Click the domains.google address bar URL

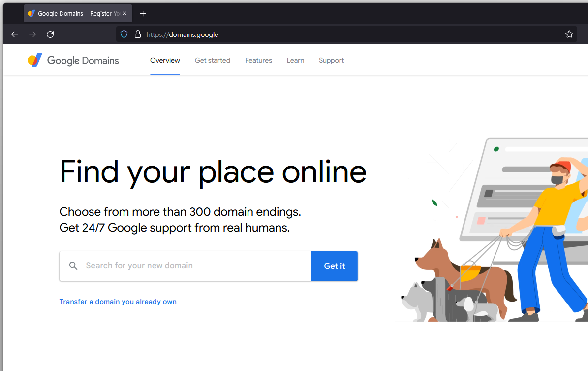pyautogui.click(x=182, y=34)
